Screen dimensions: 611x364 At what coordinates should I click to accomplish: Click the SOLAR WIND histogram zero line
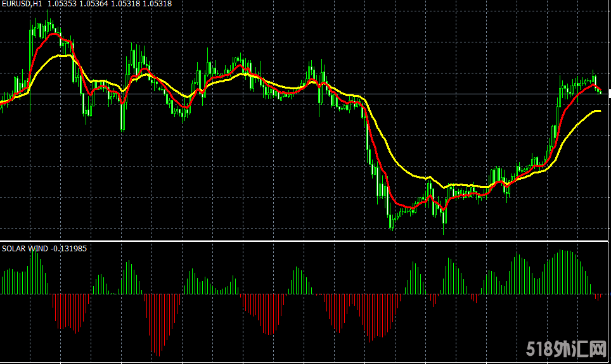tap(304, 294)
